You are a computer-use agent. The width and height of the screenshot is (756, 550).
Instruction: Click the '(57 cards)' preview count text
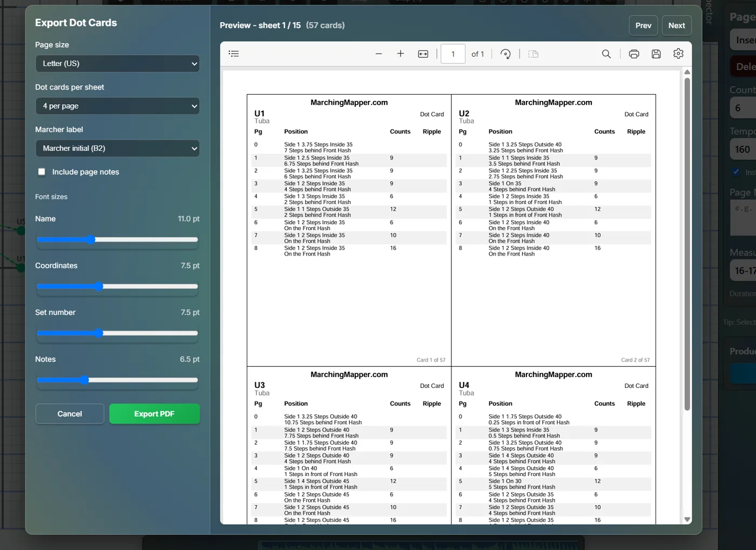(x=325, y=25)
